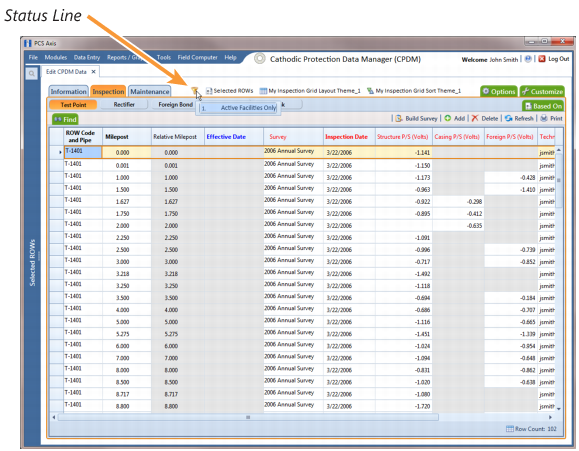Image resolution: width=579 pixels, height=451 pixels.
Task: Click the Build Survey icon
Action: [399, 119]
